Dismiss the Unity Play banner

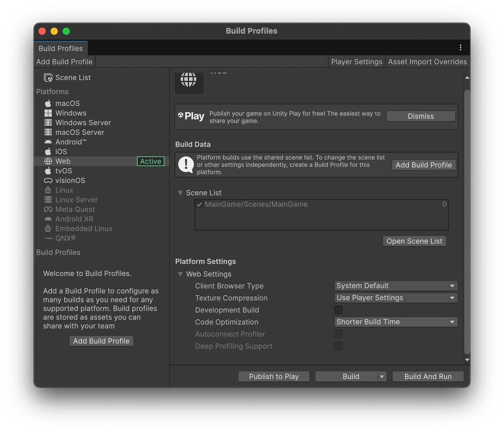(x=421, y=116)
